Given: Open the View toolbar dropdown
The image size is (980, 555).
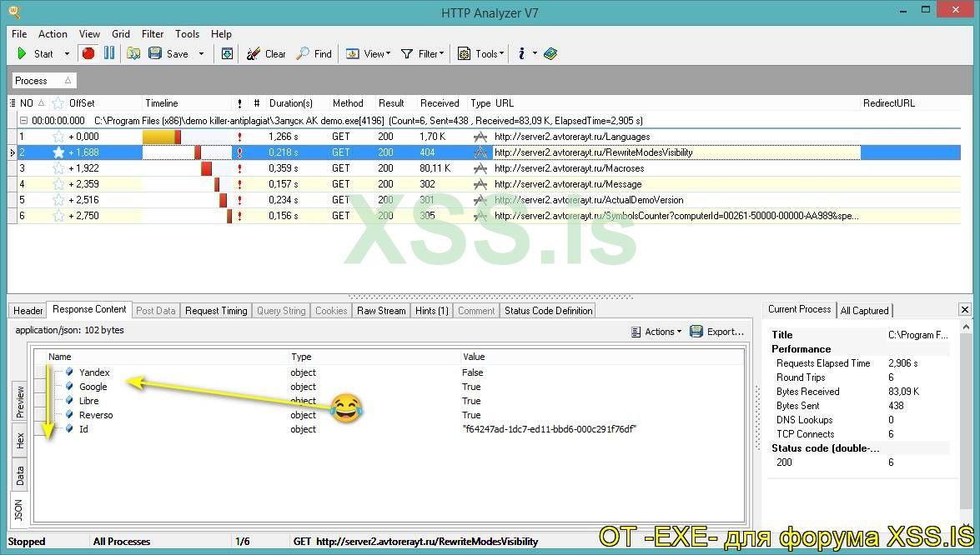Looking at the screenshot, I should pos(368,53).
